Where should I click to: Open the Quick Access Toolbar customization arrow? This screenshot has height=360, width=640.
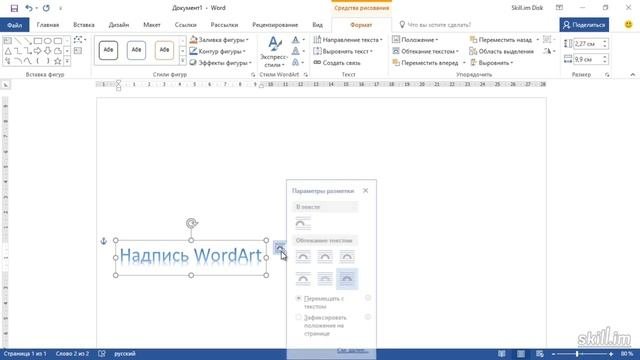pos(60,8)
